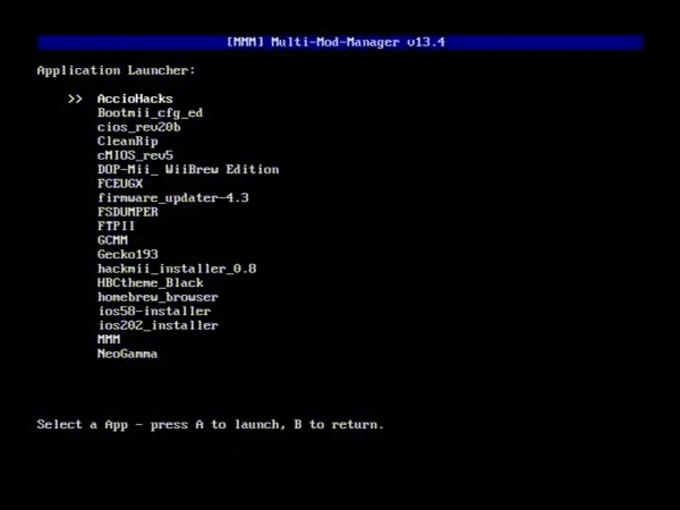Choose HBCtheme_Black from the list
680x510 pixels.
tap(150, 283)
